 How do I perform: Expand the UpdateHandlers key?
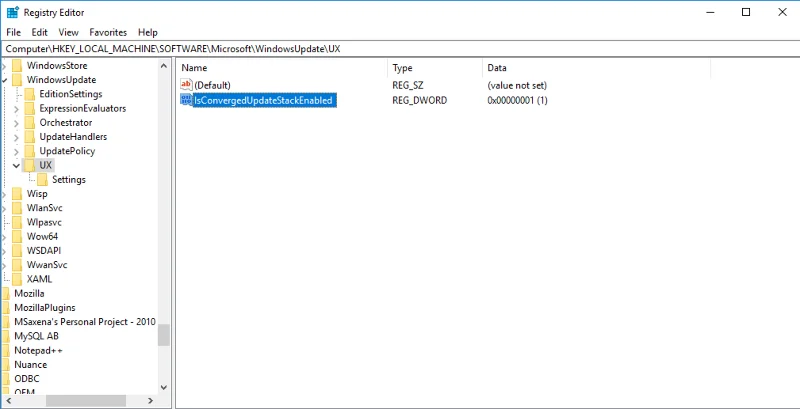point(16,137)
